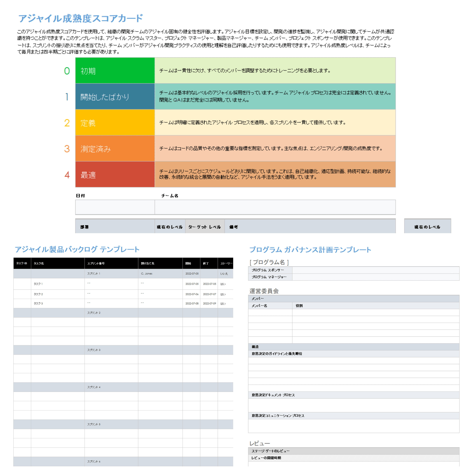This screenshot has width=476, height=476.
Task: Click the プログラム スポンサー input field
Action: (376, 270)
